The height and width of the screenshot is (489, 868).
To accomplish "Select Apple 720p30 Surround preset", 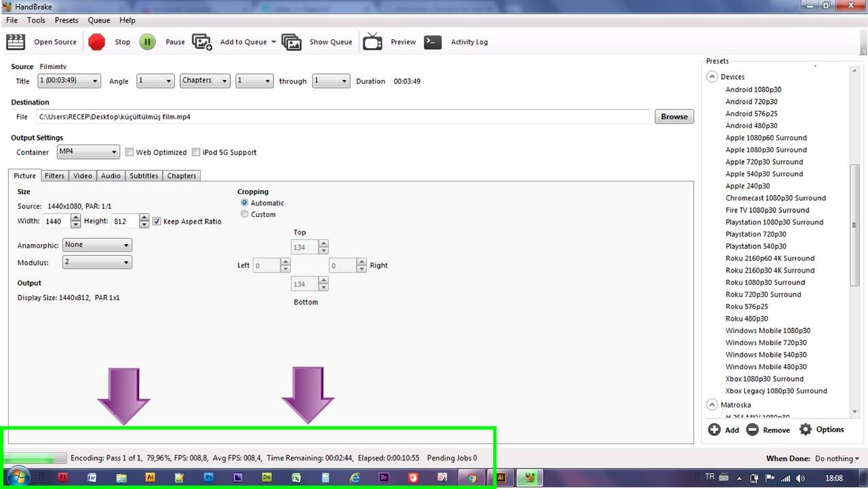I will click(x=764, y=162).
